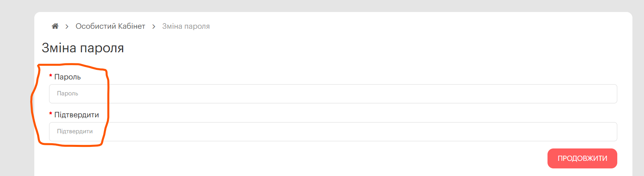Click the Пароль field label
Image resolution: width=644 pixels, height=176 pixels.
click(x=67, y=77)
